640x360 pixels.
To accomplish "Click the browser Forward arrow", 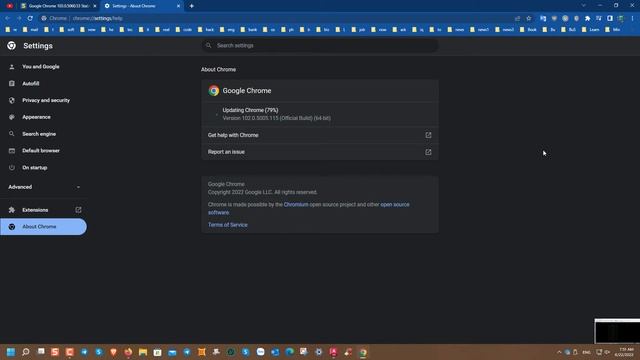I will click(x=19, y=18).
